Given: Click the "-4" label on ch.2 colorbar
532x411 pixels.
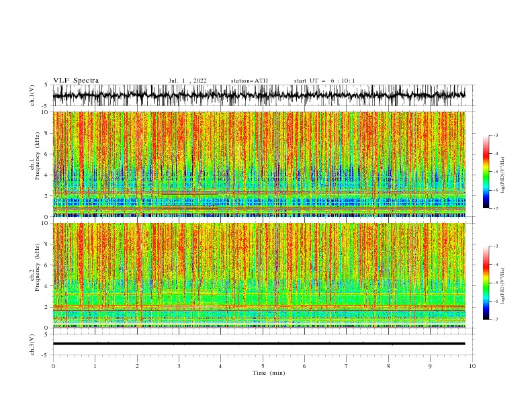Looking at the screenshot, I should pos(496,265).
